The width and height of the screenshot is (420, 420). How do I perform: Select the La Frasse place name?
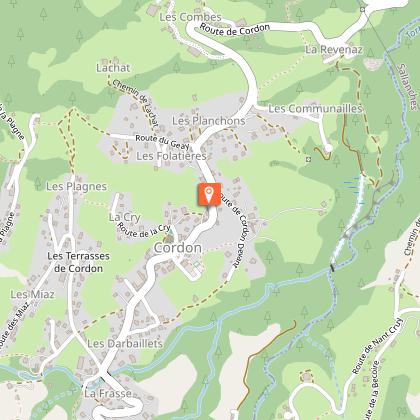108,393
